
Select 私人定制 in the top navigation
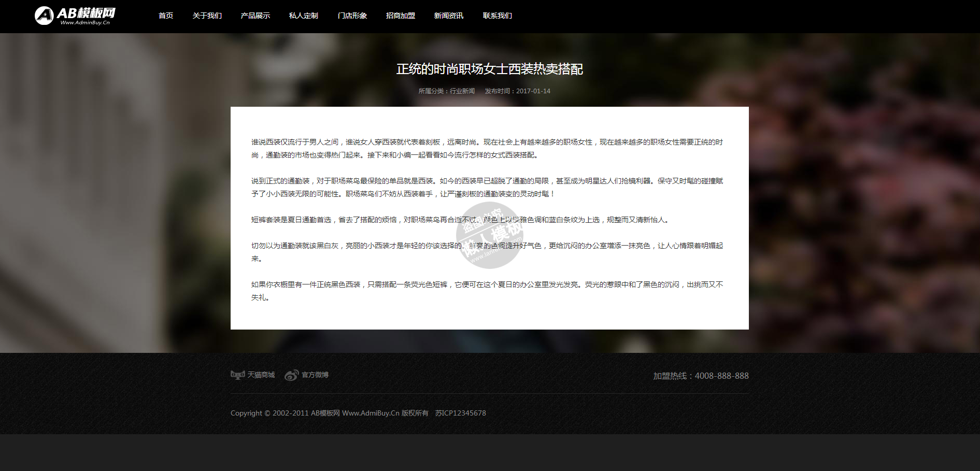pyautogui.click(x=304, y=16)
